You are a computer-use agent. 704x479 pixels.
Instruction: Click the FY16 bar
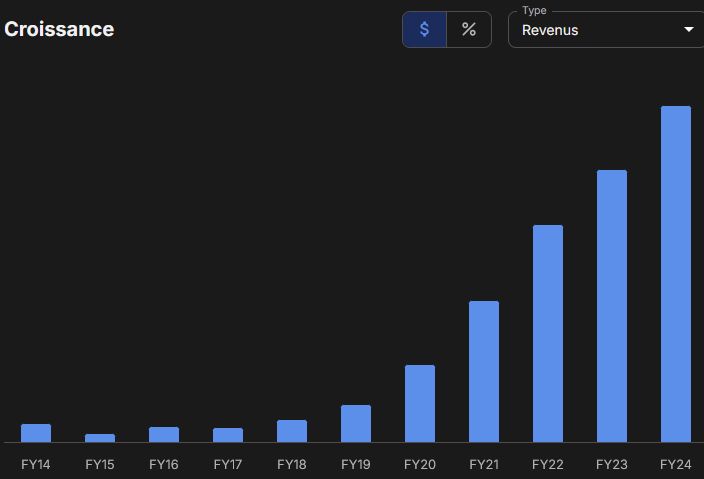point(164,435)
